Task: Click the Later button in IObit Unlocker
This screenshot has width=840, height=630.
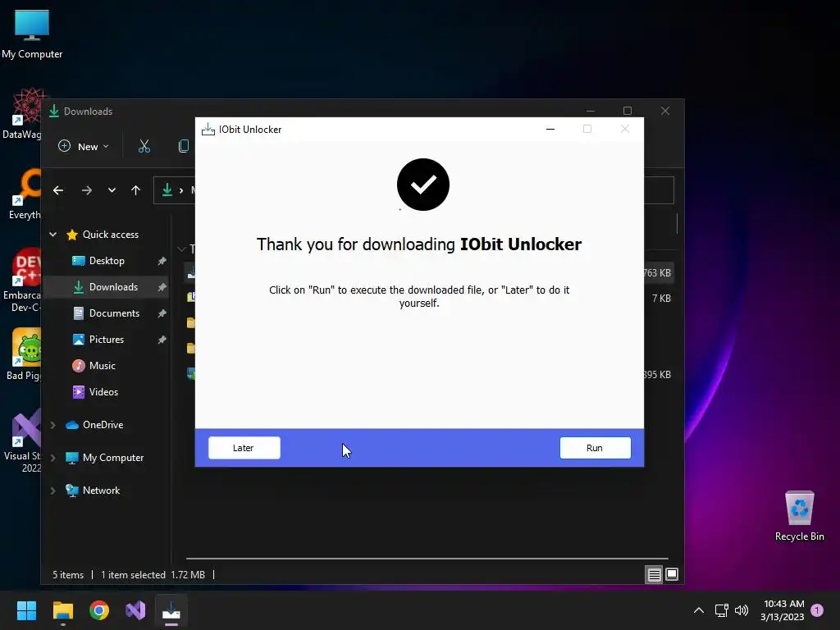Action: coord(244,448)
